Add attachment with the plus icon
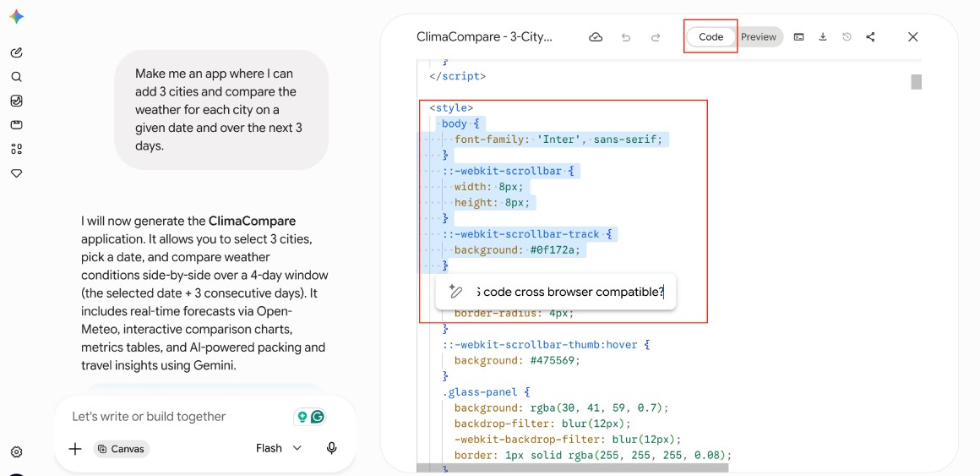This screenshot has width=980, height=476. [75, 448]
